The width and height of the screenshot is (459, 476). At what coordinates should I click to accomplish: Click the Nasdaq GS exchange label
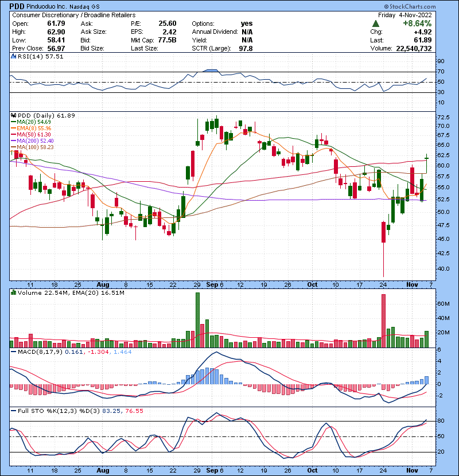(x=84, y=7)
